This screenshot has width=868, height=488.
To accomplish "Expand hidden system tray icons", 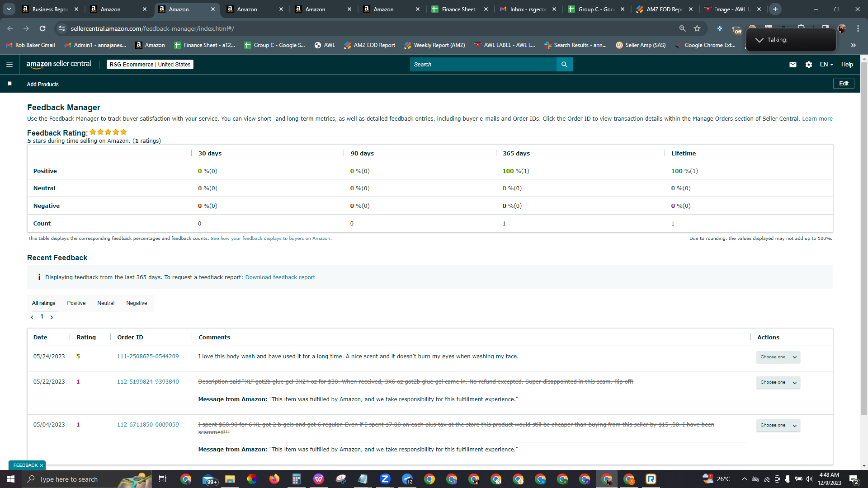I will point(744,479).
